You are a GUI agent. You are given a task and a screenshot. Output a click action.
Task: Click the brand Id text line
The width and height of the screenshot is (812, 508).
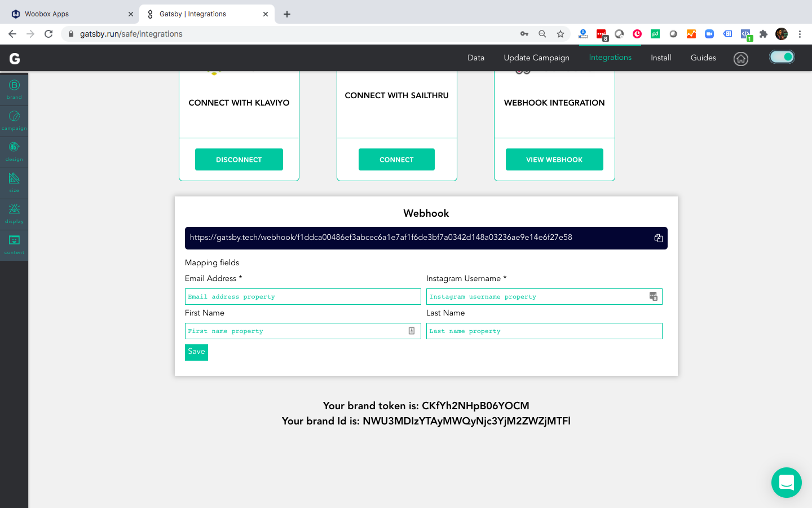coord(426,421)
